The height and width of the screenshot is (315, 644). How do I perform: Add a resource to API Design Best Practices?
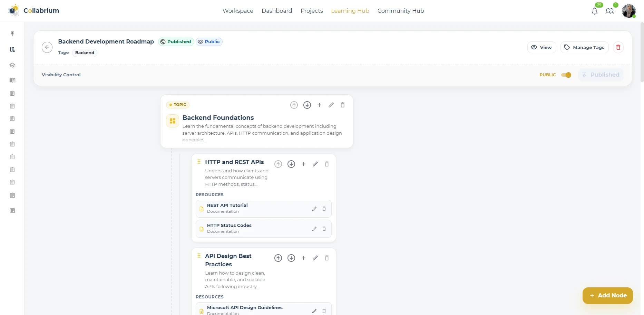click(x=304, y=258)
